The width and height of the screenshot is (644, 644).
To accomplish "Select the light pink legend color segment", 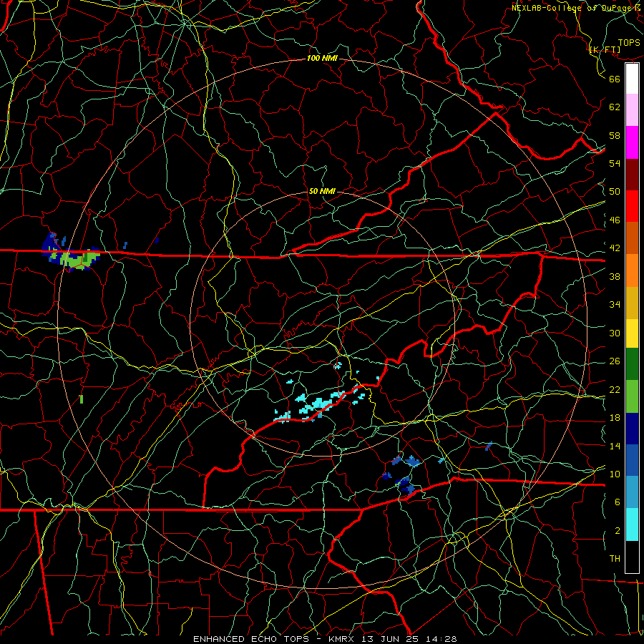I will tap(632, 110).
